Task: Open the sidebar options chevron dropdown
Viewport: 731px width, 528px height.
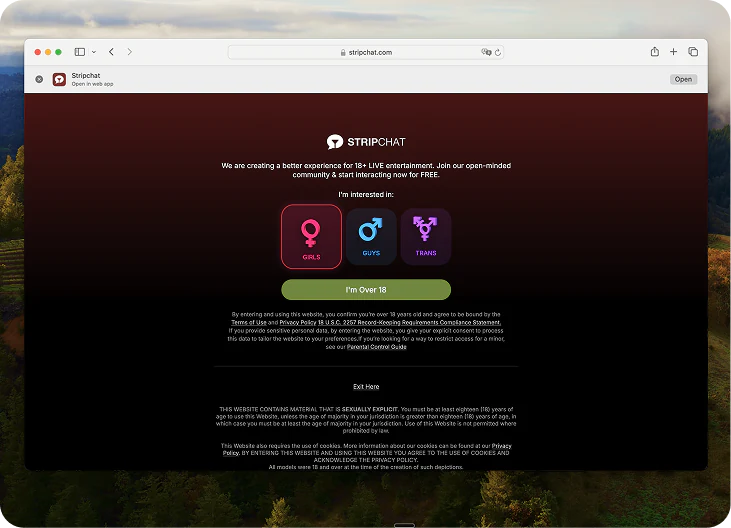Action: click(94, 52)
